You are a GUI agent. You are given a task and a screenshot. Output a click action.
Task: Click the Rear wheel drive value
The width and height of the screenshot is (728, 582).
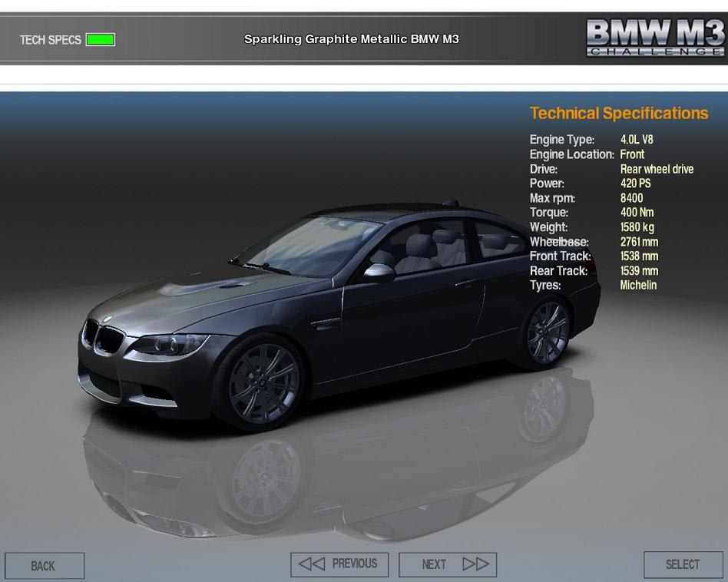pos(657,169)
